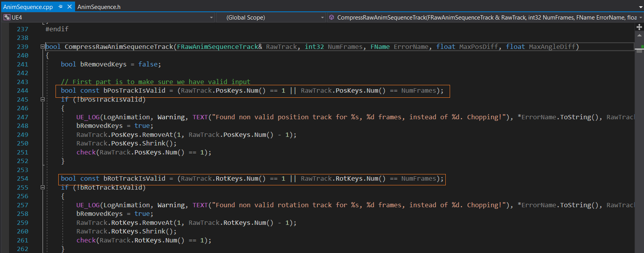Click the bRotTrackIsValid declaration on line 254

point(252,179)
